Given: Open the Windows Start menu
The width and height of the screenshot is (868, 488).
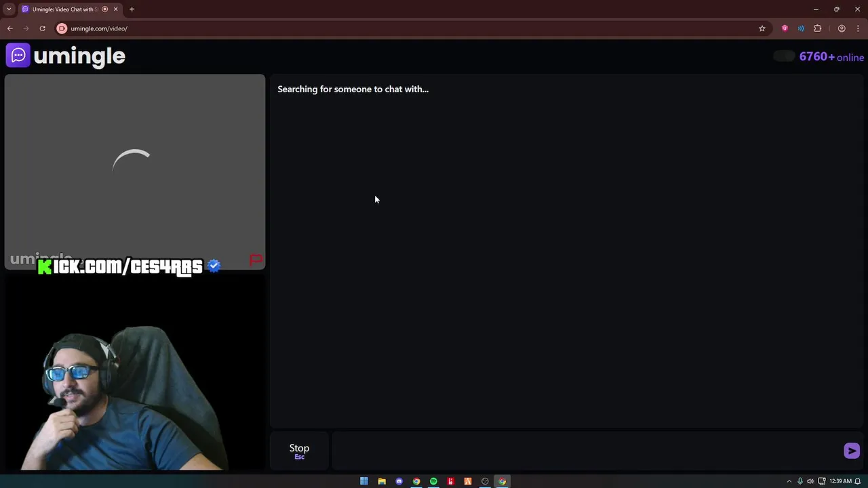Looking at the screenshot, I should tap(364, 481).
